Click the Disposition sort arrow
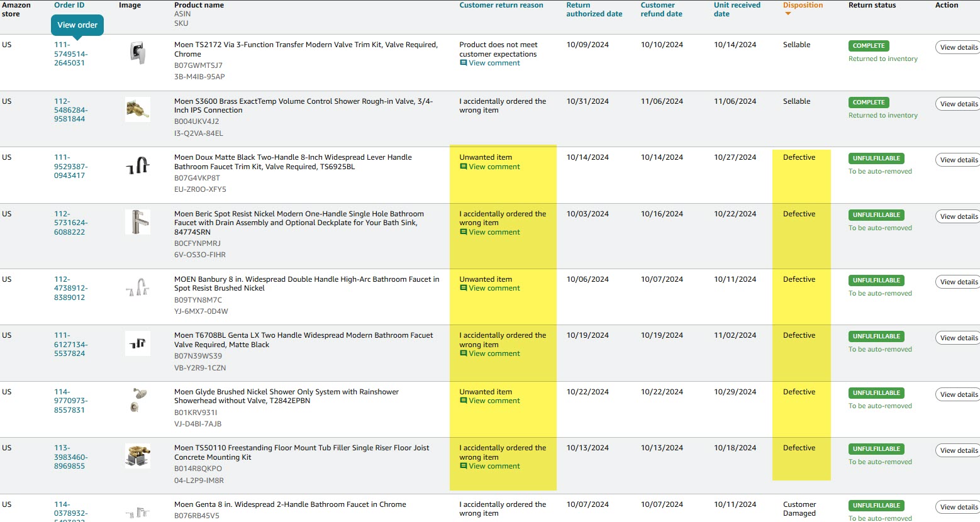 (788, 13)
